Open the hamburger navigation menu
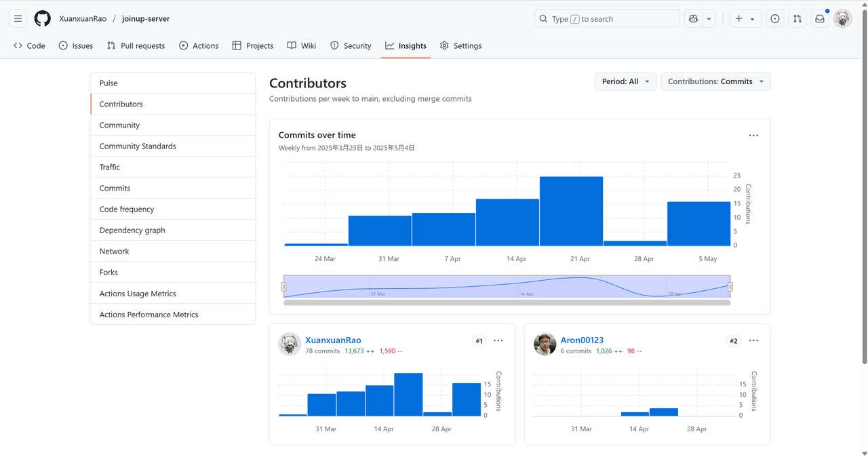This screenshot has height=457, width=868. pos(18,19)
